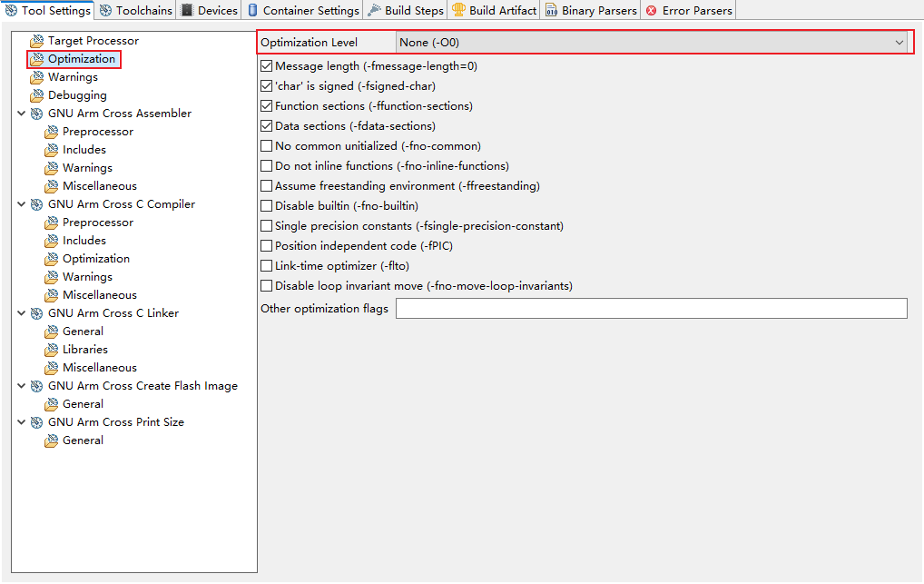Check Single precision constants option
The height and width of the screenshot is (584, 924).
click(266, 226)
